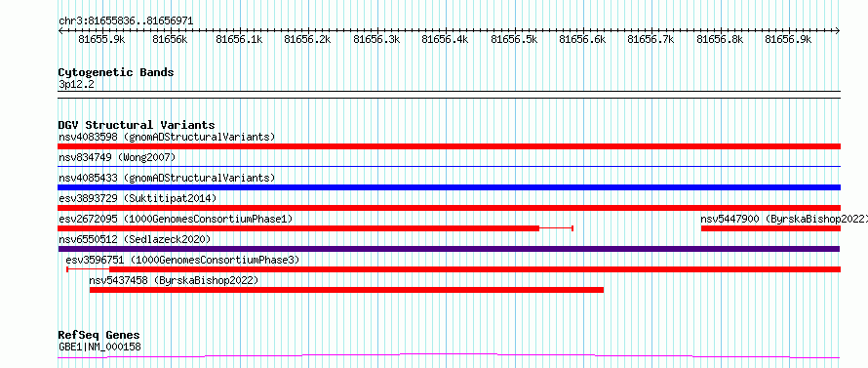Image resolution: width=868 pixels, height=368 pixels.
Task: Click the 3p12.2 cytogenetic band label
Action: click(x=76, y=84)
